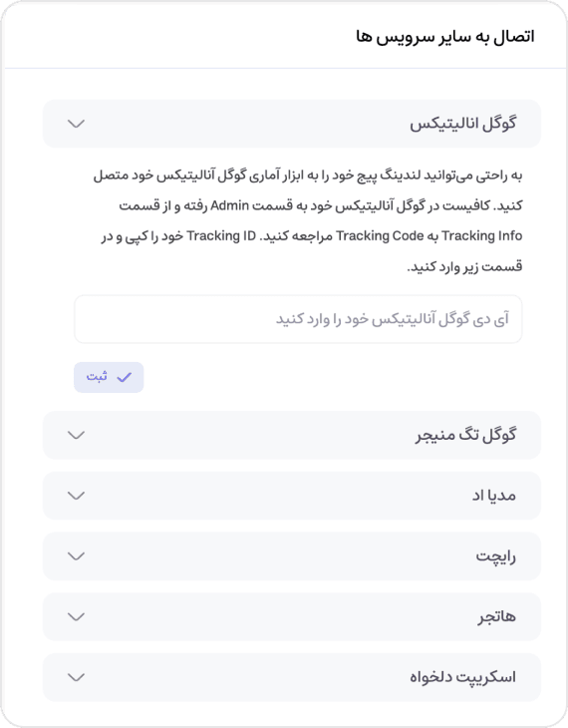
Task: Click the word Admin in description
Action: pyautogui.click(x=230, y=205)
